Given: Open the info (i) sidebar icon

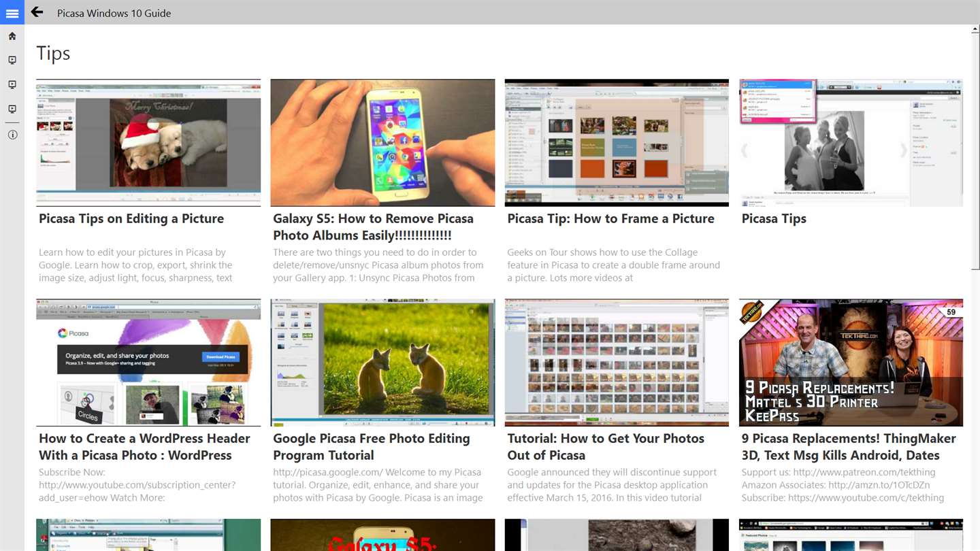Looking at the screenshot, I should [12, 135].
